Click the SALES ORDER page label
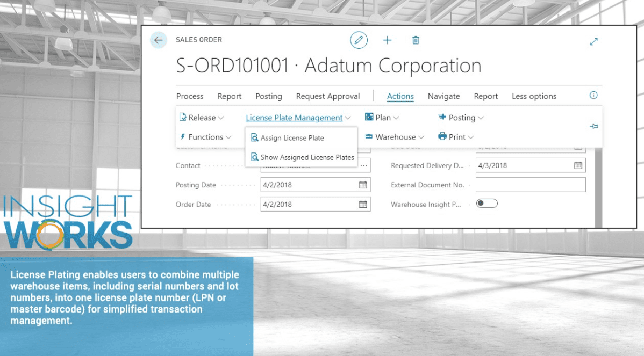This screenshot has height=356, width=644. (199, 40)
